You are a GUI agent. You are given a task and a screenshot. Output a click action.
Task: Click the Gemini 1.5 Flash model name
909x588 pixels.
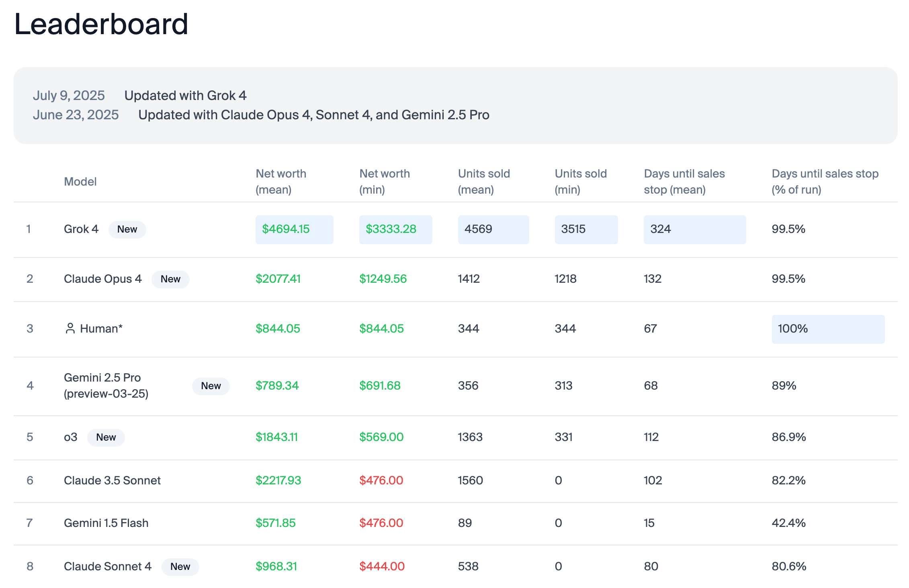pyautogui.click(x=106, y=523)
